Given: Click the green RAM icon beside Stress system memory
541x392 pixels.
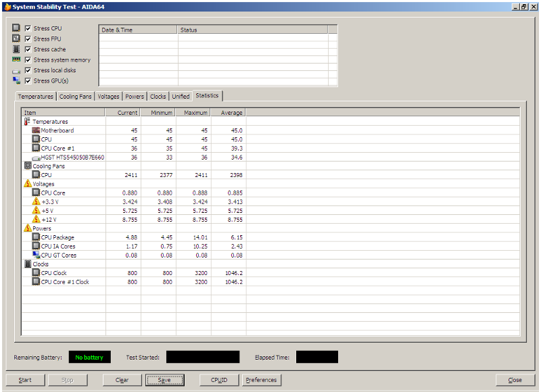Looking at the screenshot, I should pos(16,59).
